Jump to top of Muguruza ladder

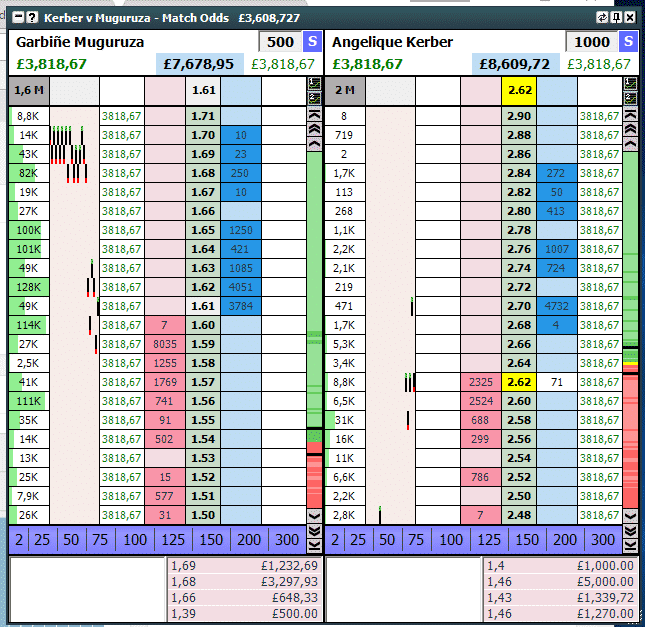coord(314,115)
